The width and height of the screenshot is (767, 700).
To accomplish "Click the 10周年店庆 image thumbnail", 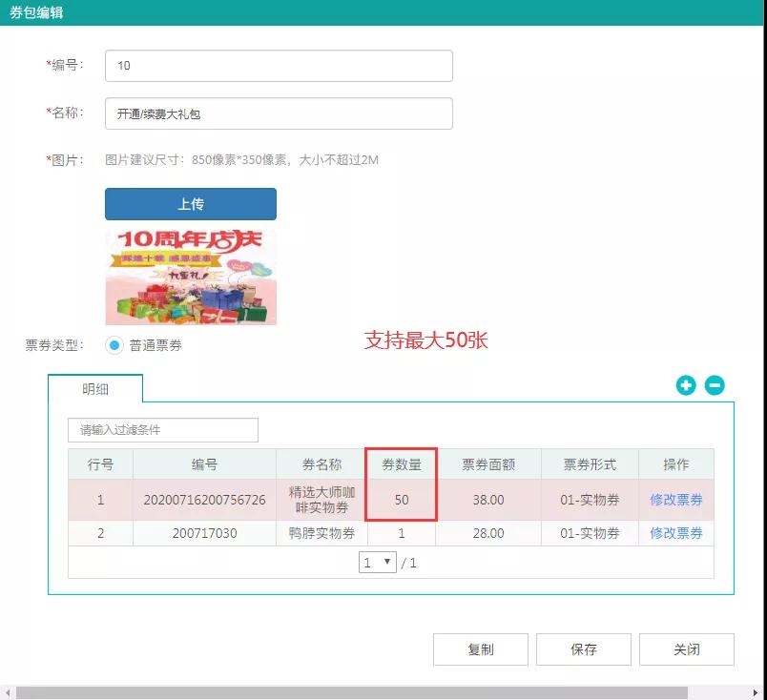I will click(191, 277).
